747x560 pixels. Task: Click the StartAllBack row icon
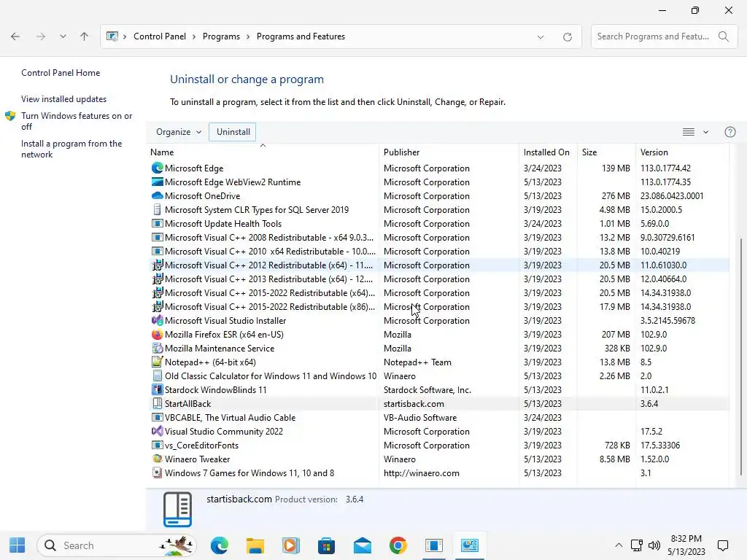158,403
